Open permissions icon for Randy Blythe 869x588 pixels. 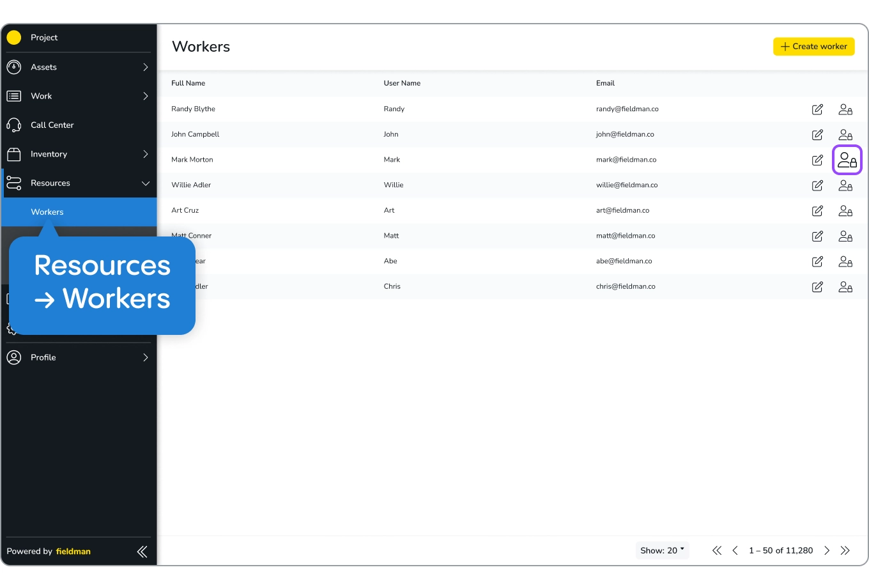(845, 109)
